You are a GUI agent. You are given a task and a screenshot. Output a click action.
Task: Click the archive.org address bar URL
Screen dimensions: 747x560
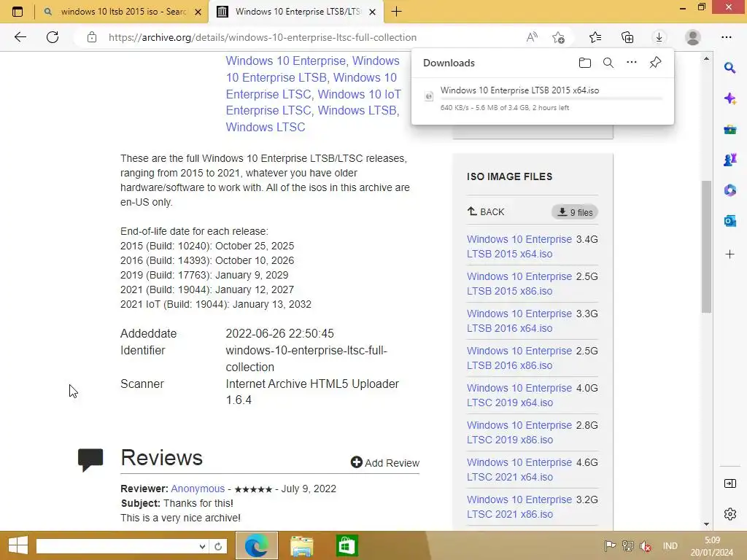pos(262,37)
